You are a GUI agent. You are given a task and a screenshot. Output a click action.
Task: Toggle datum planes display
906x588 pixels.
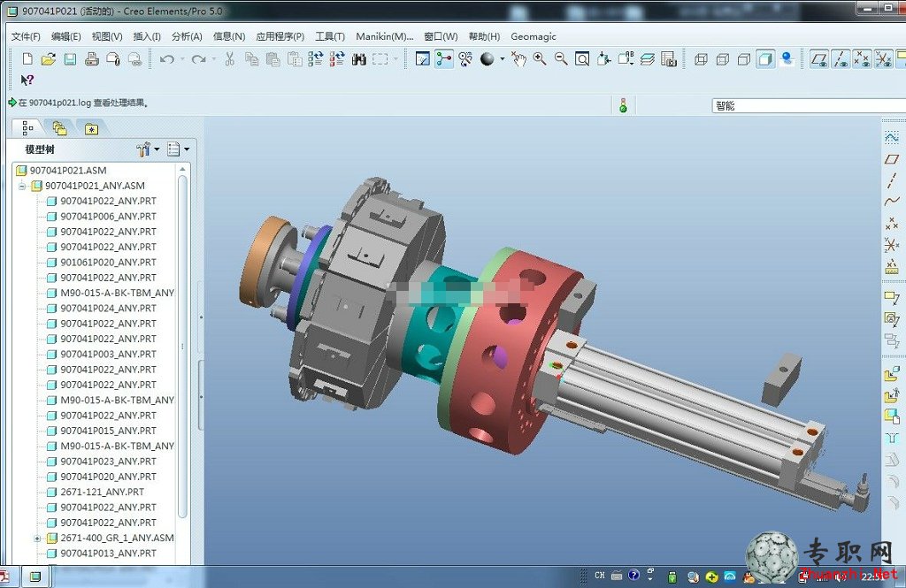(818, 59)
